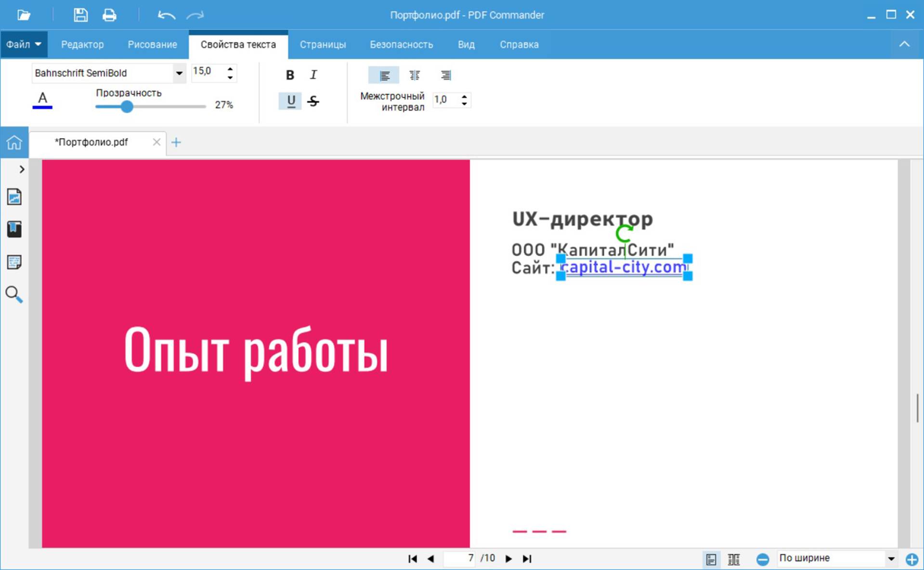The width and height of the screenshot is (924, 570).
Task: Open the bookmarks sidebar panel
Action: tap(14, 229)
